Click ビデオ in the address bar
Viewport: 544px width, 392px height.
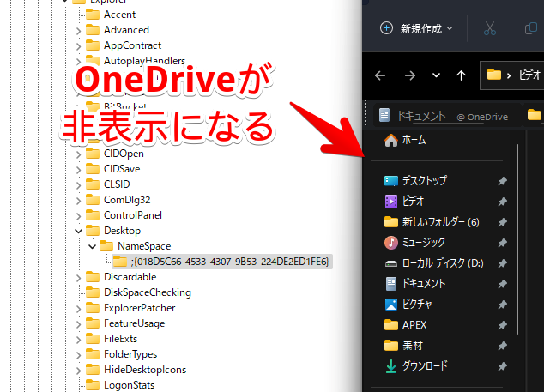tap(529, 75)
